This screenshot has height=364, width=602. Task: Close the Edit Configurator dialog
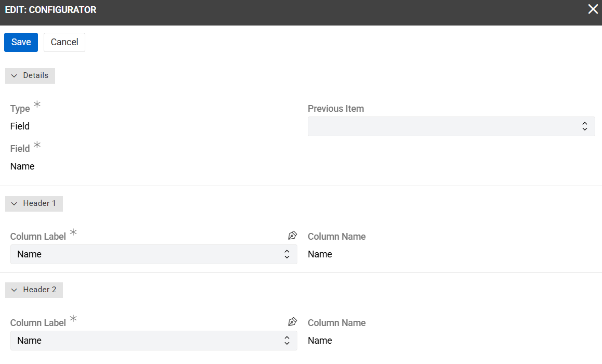pyautogui.click(x=593, y=9)
